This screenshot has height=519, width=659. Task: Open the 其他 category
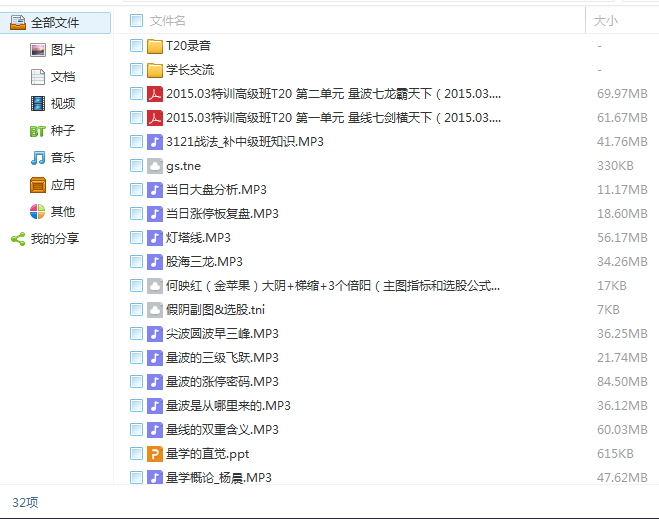(x=63, y=211)
